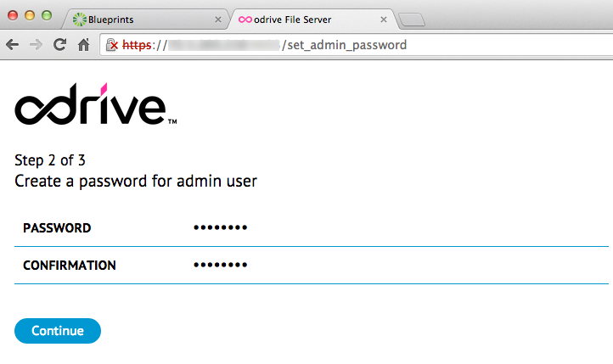
Task: Click 'Create a password for admin user' heading
Action: click(136, 182)
